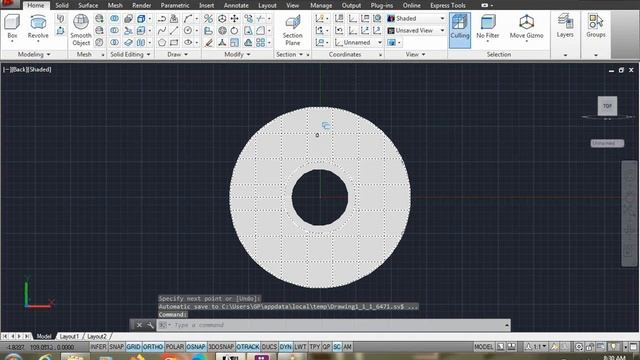Expand the Draw panel
This screenshot has height=360, width=640.
click(x=177, y=54)
